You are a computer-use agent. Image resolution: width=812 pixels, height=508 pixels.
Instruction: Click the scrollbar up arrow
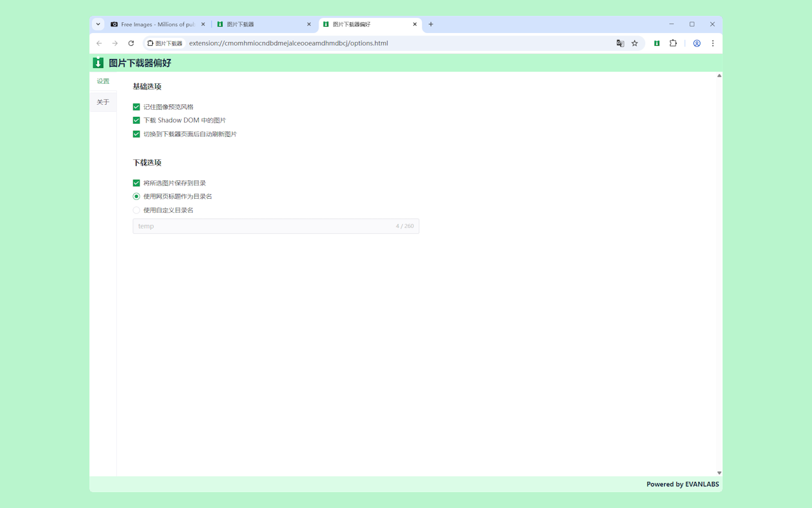click(719, 76)
